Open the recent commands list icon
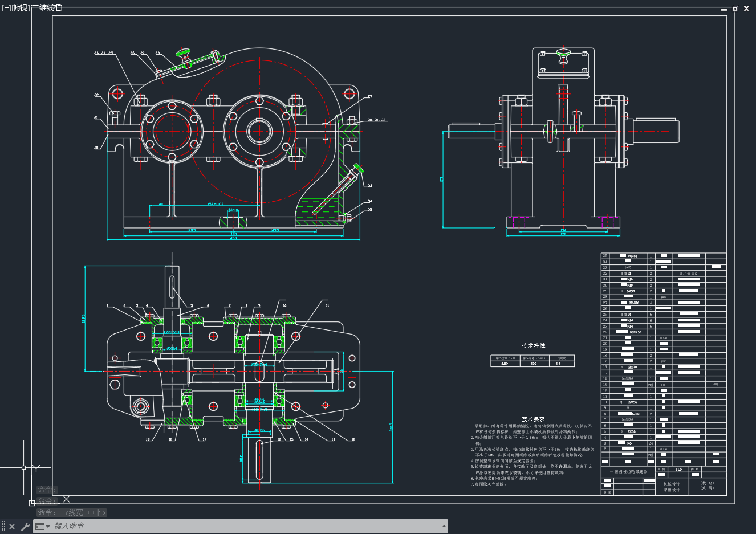The image size is (756, 534). click(x=43, y=527)
